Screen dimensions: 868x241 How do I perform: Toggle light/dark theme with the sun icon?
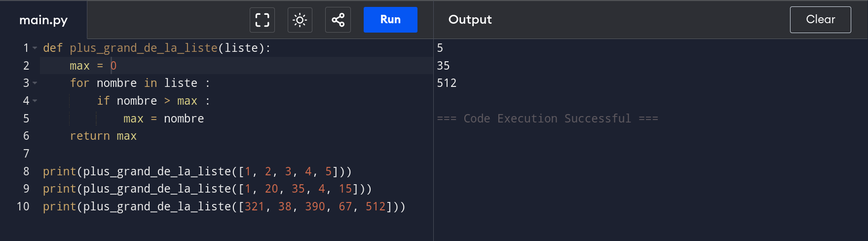point(300,20)
